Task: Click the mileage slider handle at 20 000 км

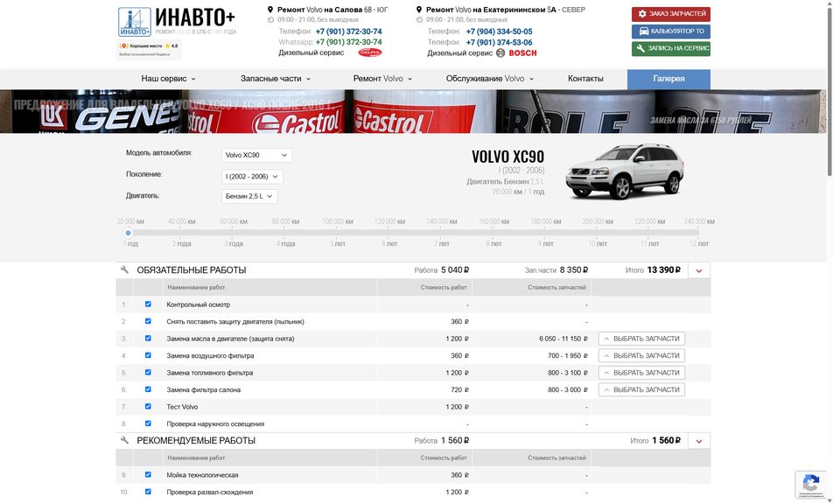Action: pos(128,233)
